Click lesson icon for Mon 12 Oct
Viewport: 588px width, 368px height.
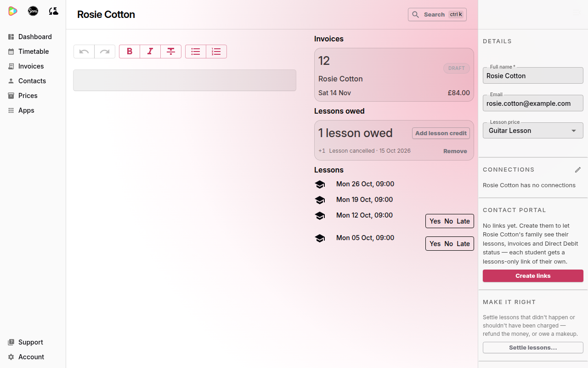pyautogui.click(x=320, y=216)
